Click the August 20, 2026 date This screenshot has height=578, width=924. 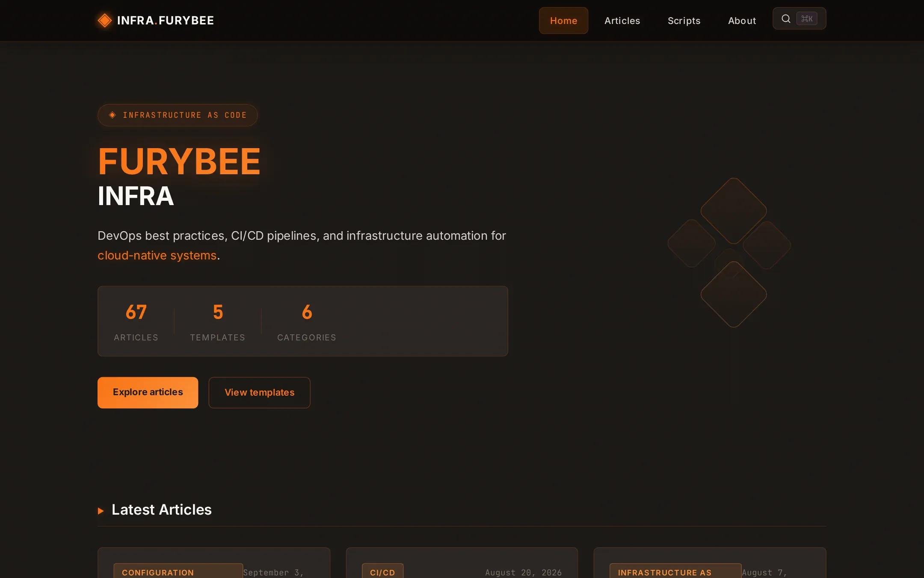[523, 572]
